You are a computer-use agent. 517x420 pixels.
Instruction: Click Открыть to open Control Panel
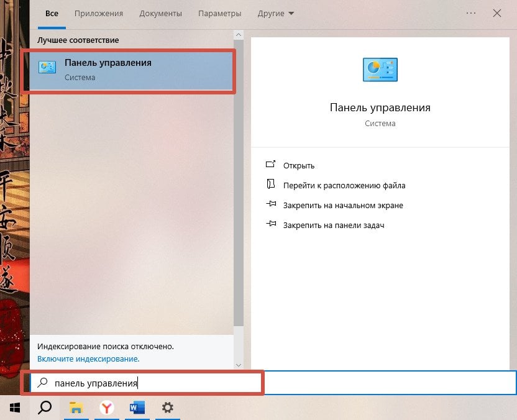[299, 165]
